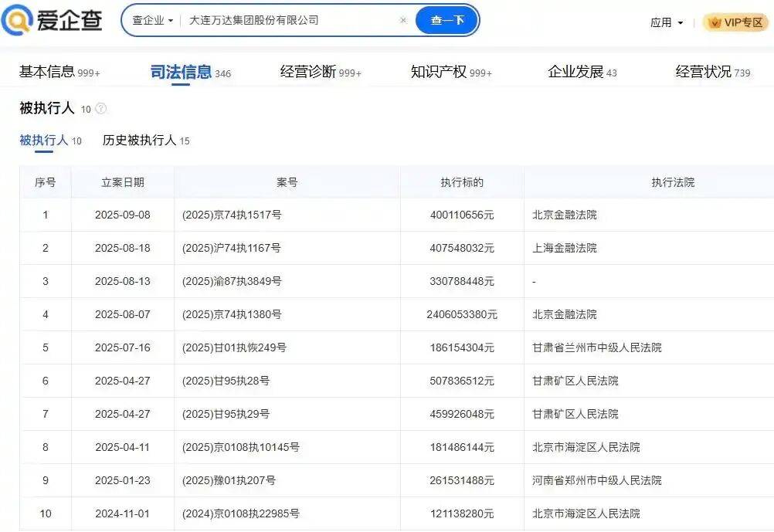Image resolution: width=774 pixels, height=532 pixels.
Task: Click 北京市海淀区人民法院 in the 京0108执10145号 row
Action: 586,447
